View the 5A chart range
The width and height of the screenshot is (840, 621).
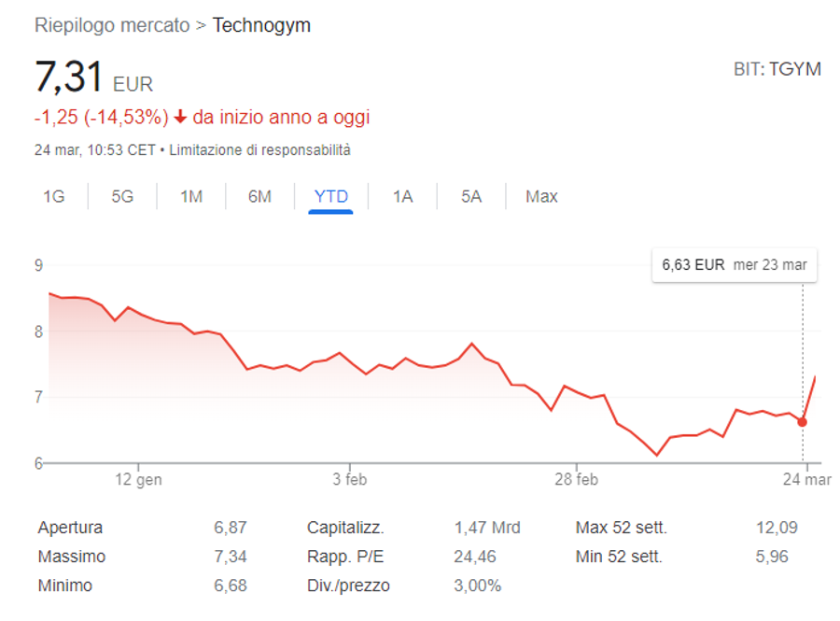tap(471, 197)
